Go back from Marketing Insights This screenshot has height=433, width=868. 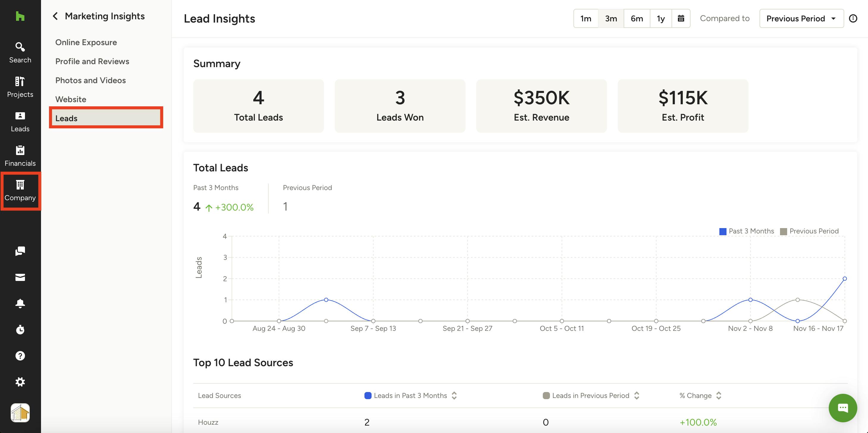point(55,16)
